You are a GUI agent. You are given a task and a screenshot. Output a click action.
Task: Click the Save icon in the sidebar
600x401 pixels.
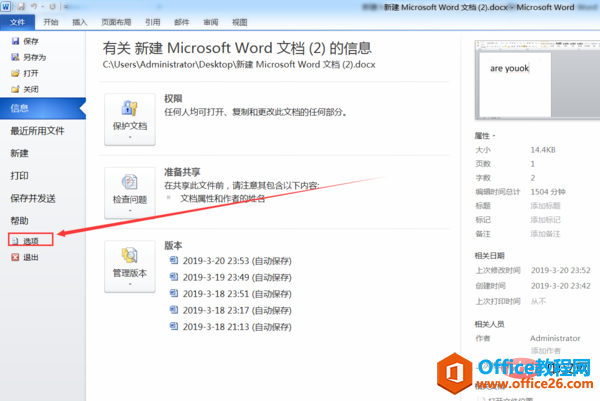pyautogui.click(x=14, y=42)
